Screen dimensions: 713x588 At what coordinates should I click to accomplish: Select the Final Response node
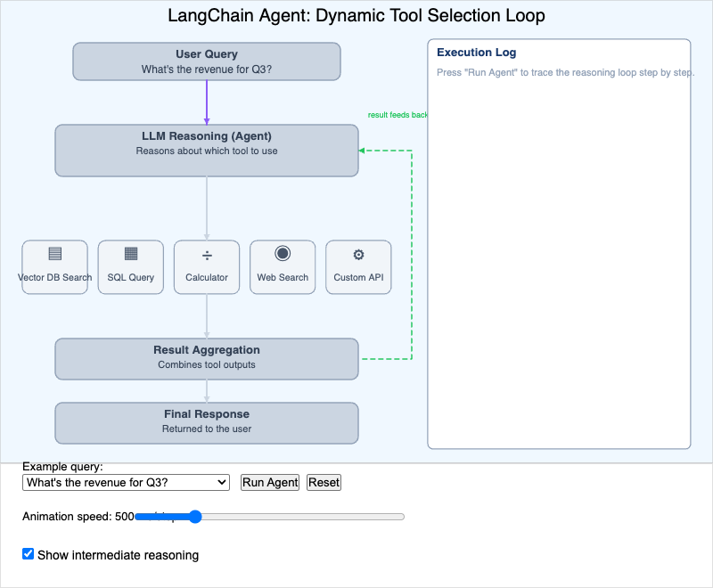(x=207, y=423)
